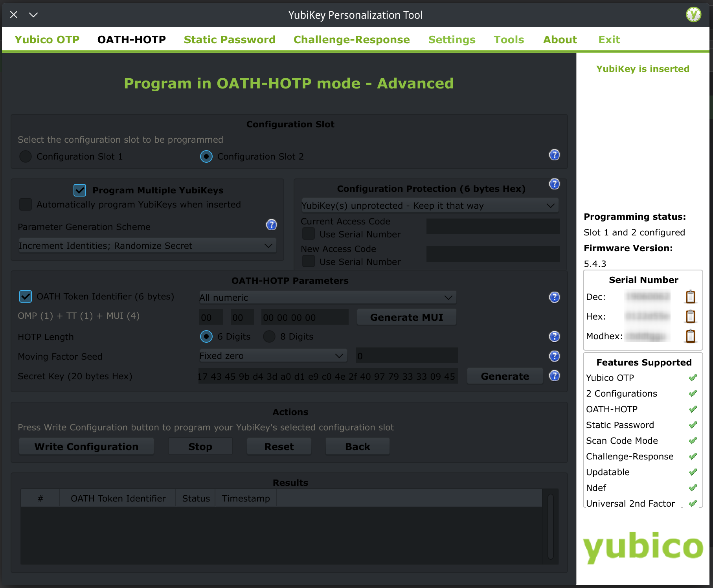713x588 pixels.
Task: Click the New Access Code input field
Action: click(493, 254)
